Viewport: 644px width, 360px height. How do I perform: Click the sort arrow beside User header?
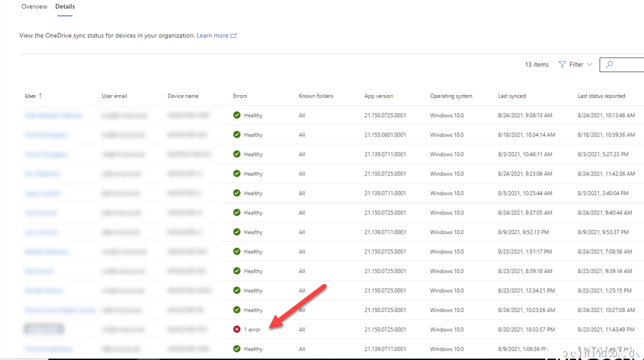(41, 96)
